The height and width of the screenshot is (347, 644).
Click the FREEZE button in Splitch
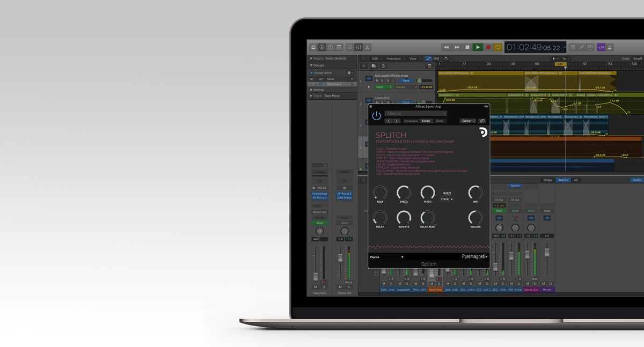[447, 193]
